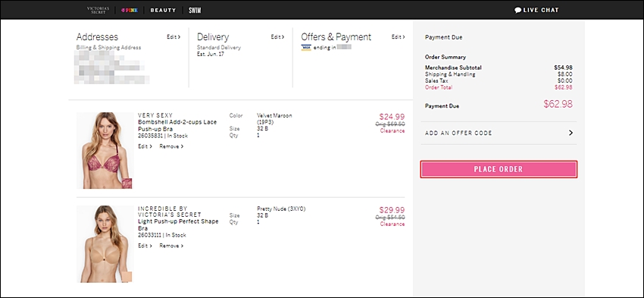Click the INCREDIBLE BY VICTORIA'S SECRET label
The image size is (644, 298).
coord(170,212)
